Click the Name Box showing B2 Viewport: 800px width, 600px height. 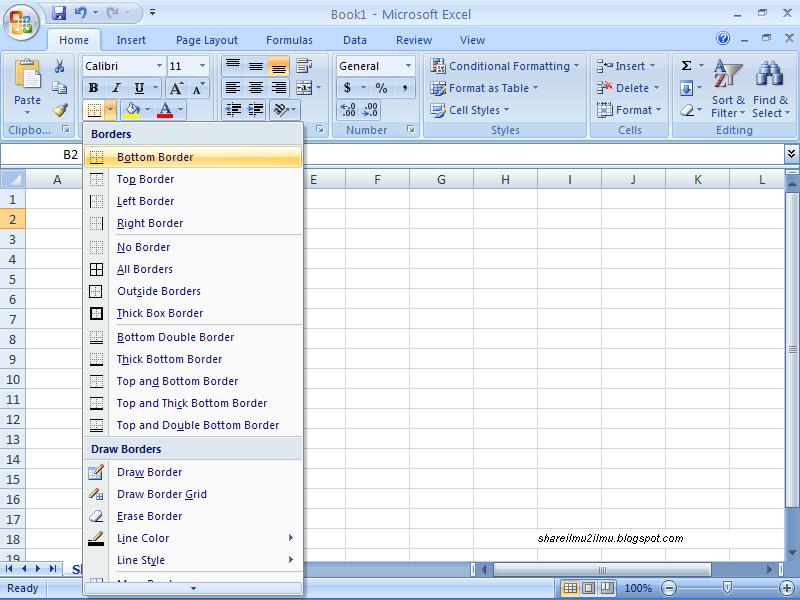42,155
